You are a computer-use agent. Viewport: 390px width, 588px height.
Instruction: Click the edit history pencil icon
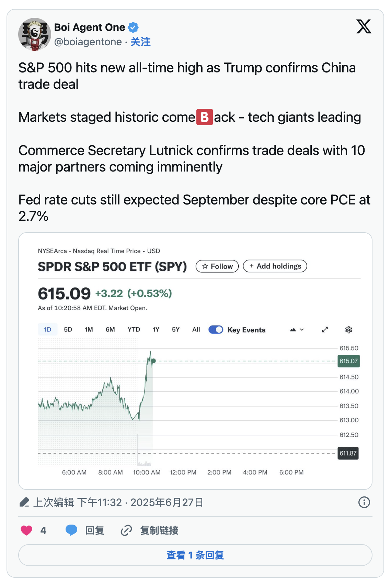pyautogui.click(x=24, y=503)
